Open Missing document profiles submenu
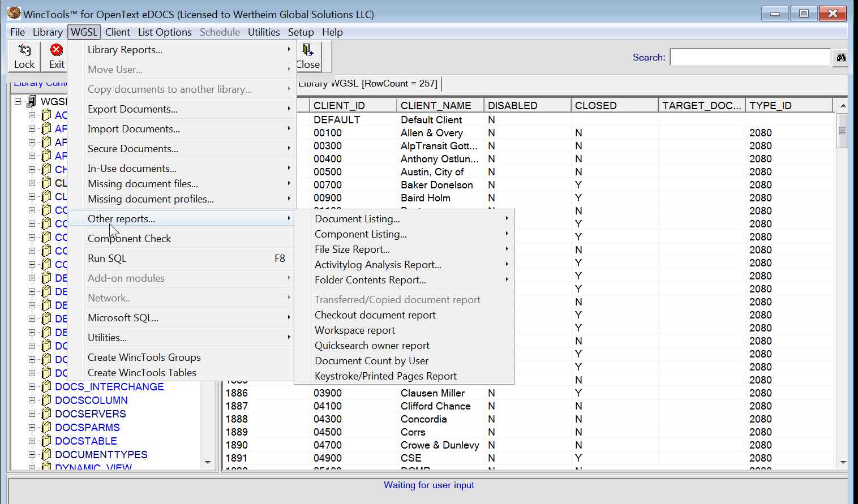This screenshot has height=504, width=858. click(182, 199)
